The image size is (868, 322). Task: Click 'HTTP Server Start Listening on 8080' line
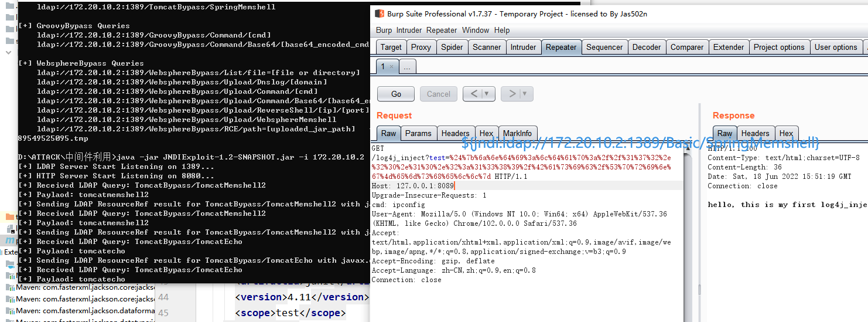[116, 176]
